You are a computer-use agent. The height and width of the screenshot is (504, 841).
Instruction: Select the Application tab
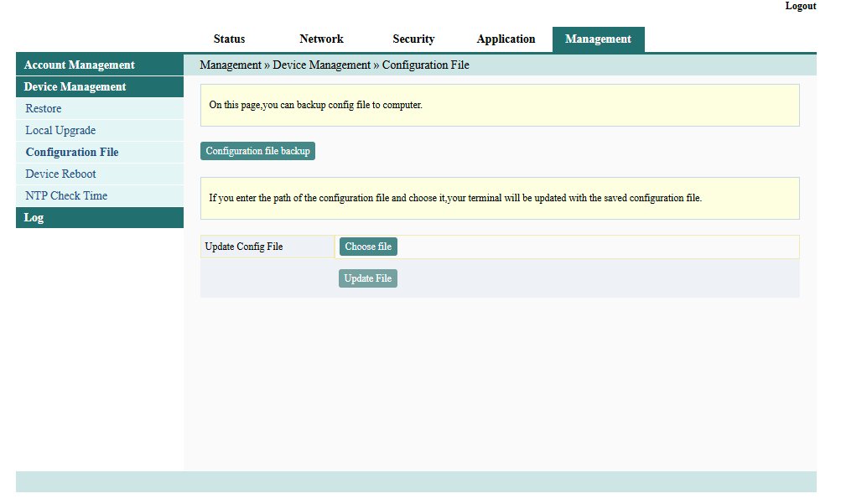[x=506, y=39]
